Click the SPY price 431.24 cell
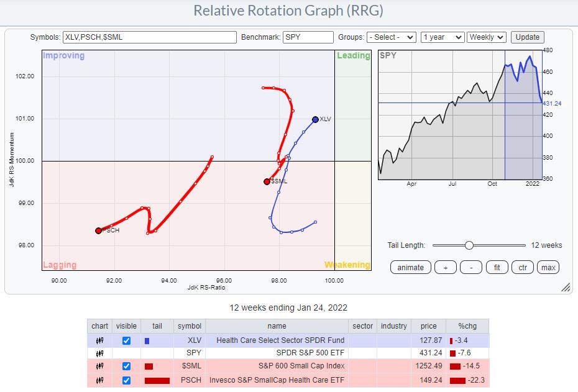The height and width of the screenshot is (392, 578). click(429, 353)
